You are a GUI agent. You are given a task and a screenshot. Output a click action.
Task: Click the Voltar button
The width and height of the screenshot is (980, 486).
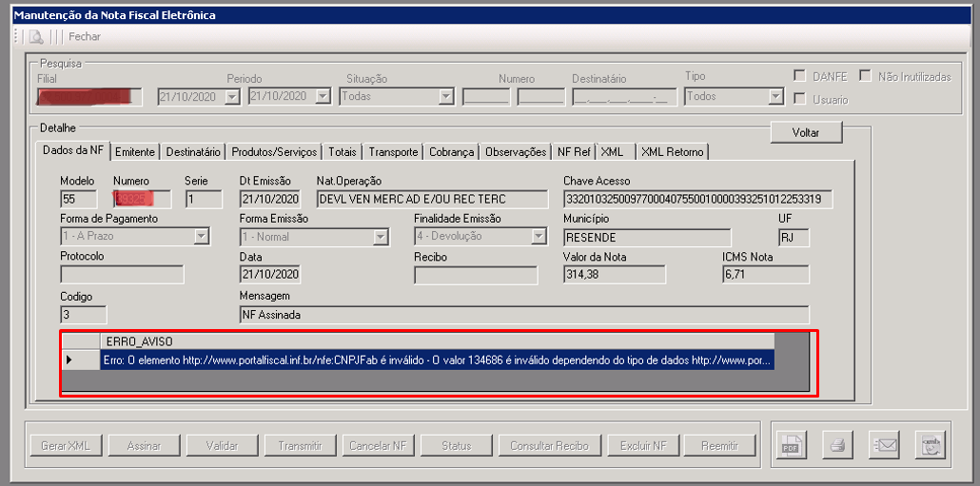click(806, 132)
